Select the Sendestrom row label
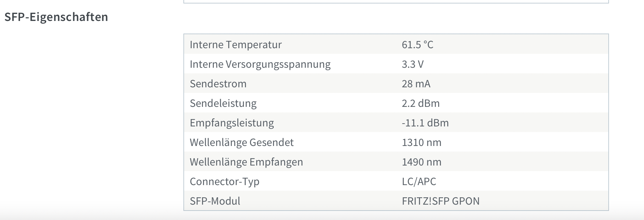 (218, 84)
